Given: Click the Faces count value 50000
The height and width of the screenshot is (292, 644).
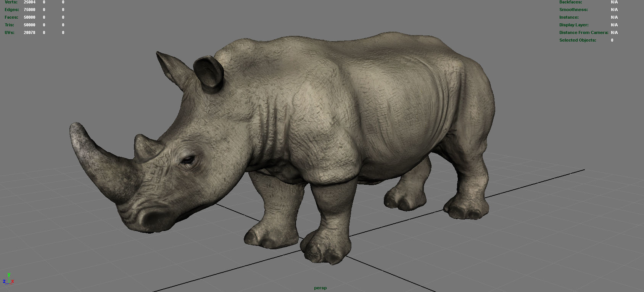Looking at the screenshot, I should (29, 17).
